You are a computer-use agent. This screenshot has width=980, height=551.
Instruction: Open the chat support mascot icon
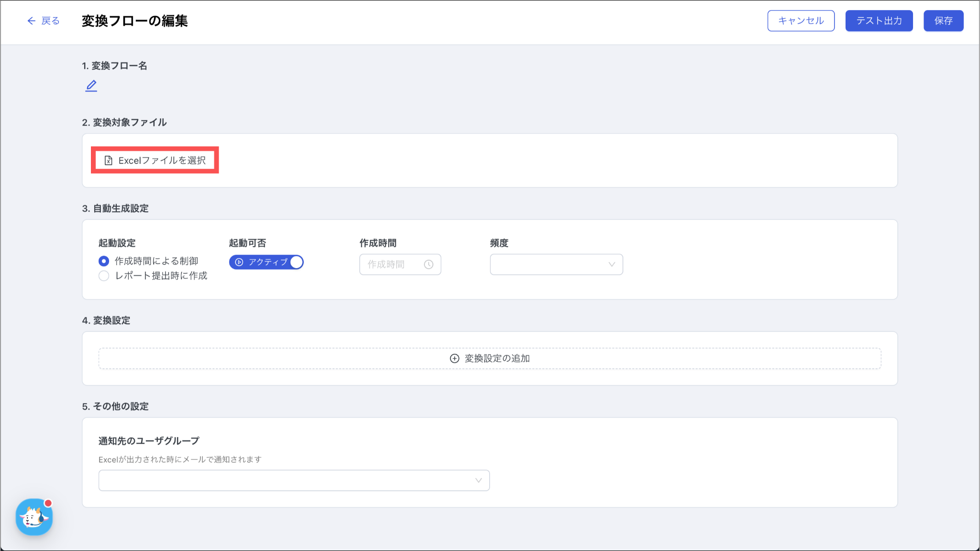[34, 517]
